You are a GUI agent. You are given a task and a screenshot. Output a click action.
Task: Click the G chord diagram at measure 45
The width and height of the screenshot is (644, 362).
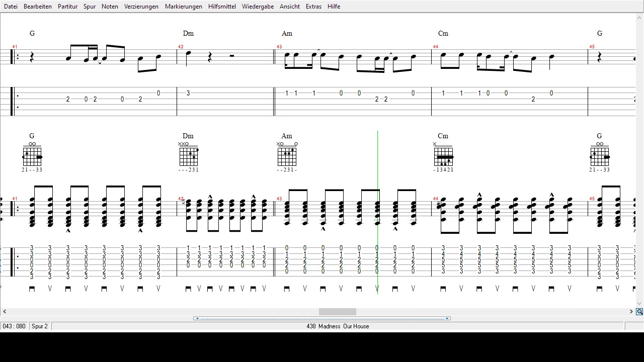pos(600,154)
